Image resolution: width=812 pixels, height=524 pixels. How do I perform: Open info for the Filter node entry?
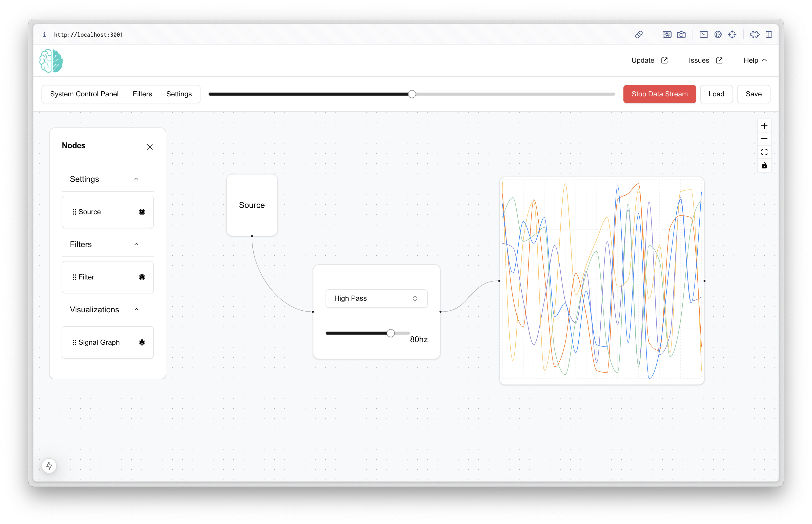click(142, 277)
